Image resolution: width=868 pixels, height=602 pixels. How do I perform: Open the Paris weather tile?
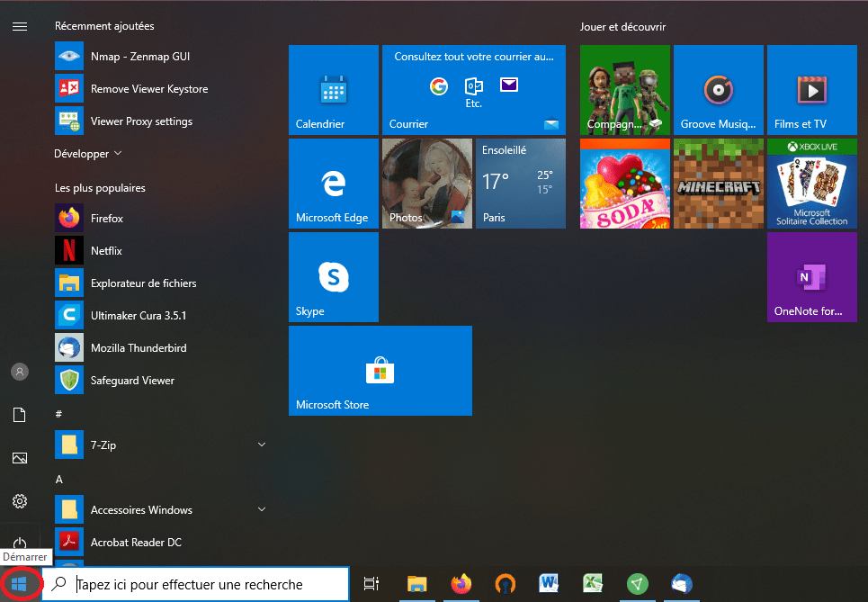pos(521,184)
